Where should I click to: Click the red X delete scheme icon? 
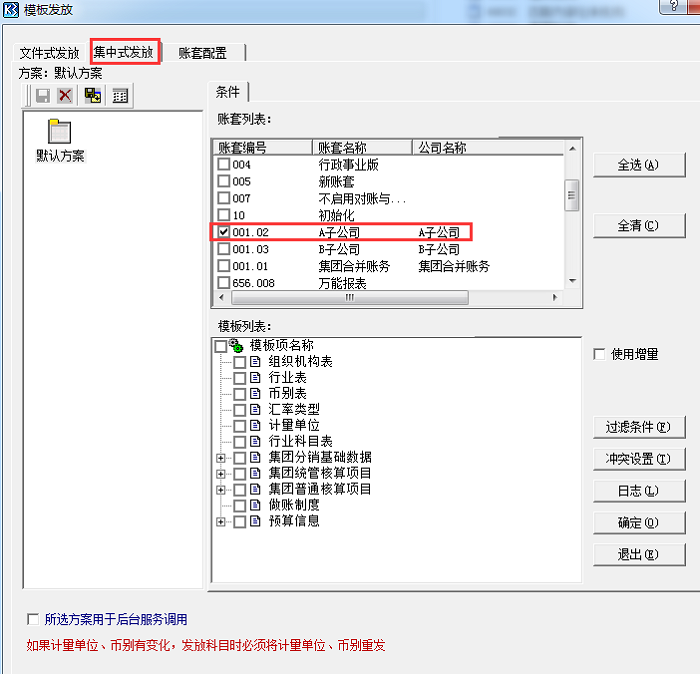[65, 96]
